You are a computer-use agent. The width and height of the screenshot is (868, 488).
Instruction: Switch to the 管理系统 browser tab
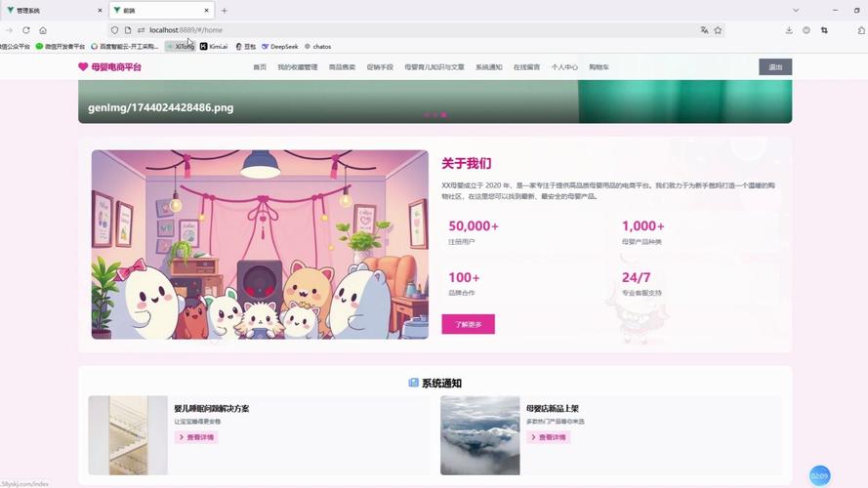[49, 11]
